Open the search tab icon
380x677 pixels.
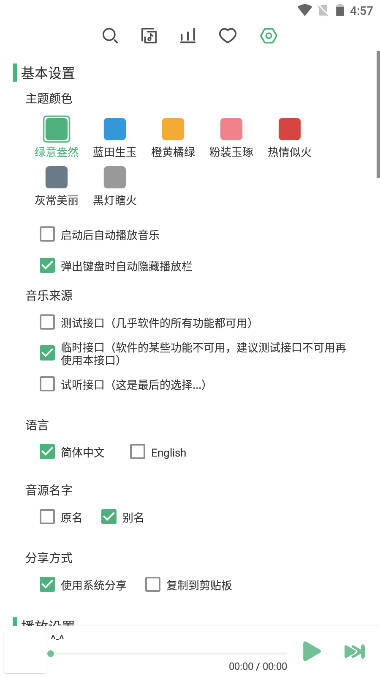pyautogui.click(x=110, y=36)
